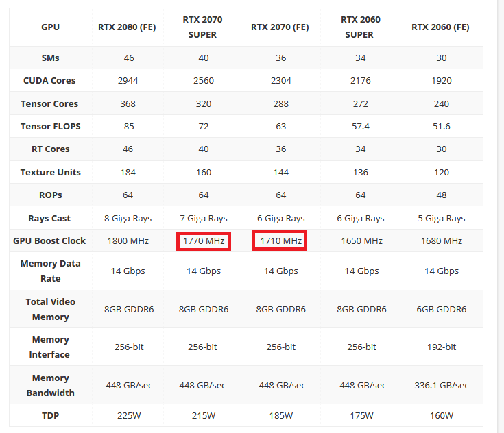
Task: Select the RTX 2060 (FE) column header
Action: (440, 27)
